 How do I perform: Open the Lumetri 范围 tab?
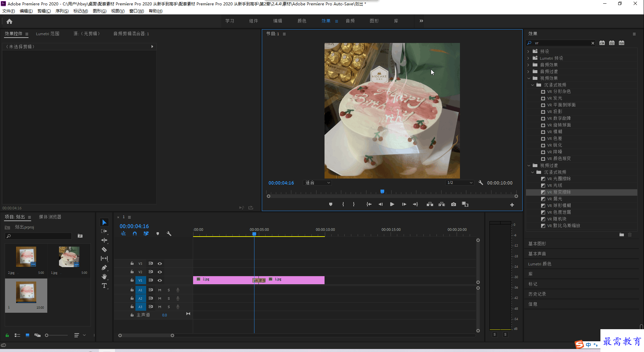[48, 34]
